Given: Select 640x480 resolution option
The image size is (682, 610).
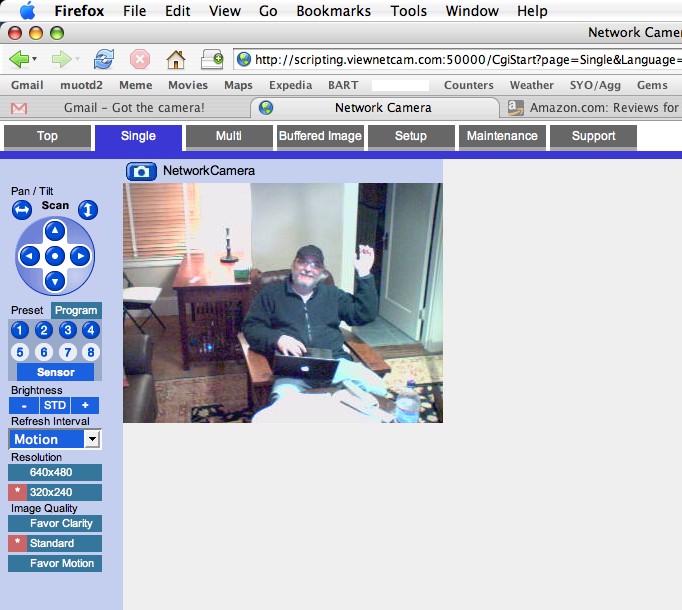Looking at the screenshot, I should click(55, 473).
